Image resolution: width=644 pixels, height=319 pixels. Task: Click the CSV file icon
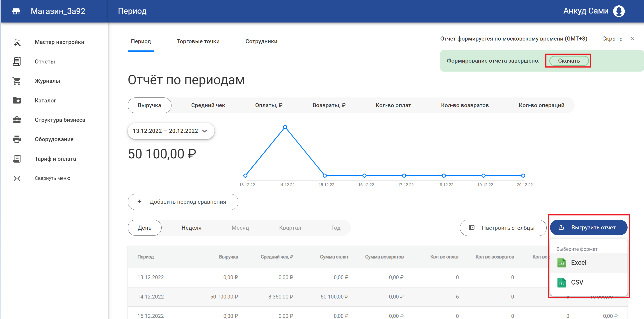tap(562, 283)
